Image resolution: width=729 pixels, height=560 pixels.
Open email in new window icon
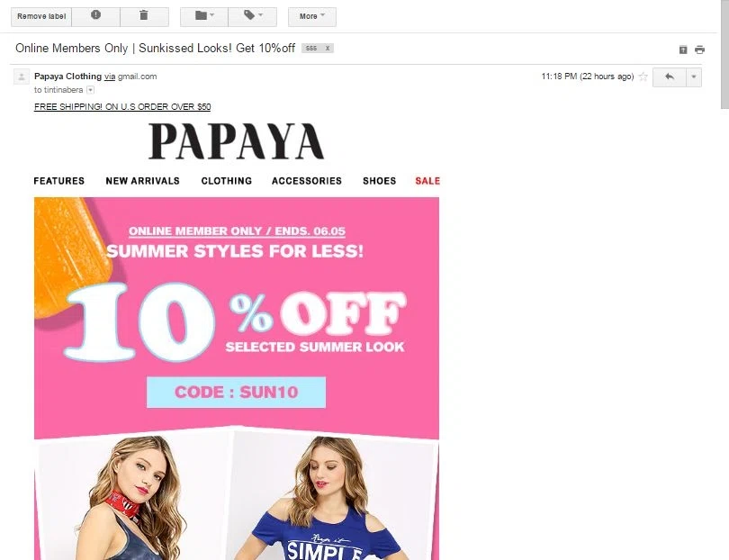coord(683,50)
